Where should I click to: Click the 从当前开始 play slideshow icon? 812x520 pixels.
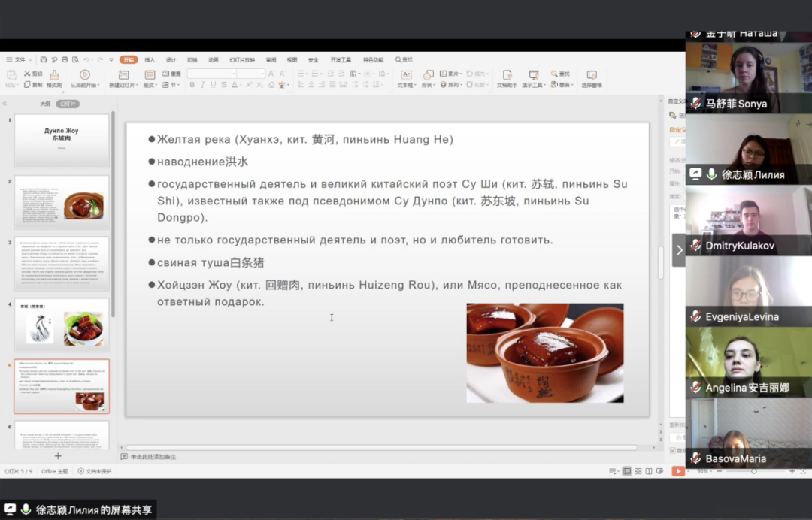point(84,75)
